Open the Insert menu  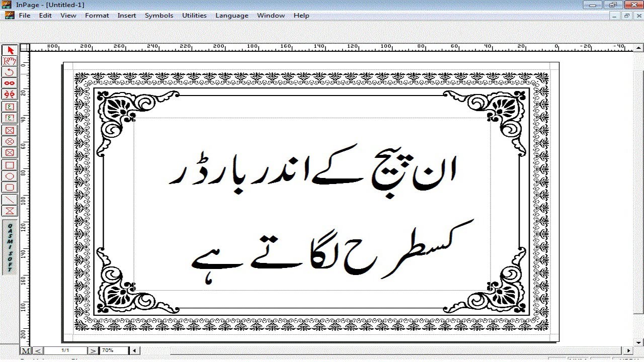[127, 16]
